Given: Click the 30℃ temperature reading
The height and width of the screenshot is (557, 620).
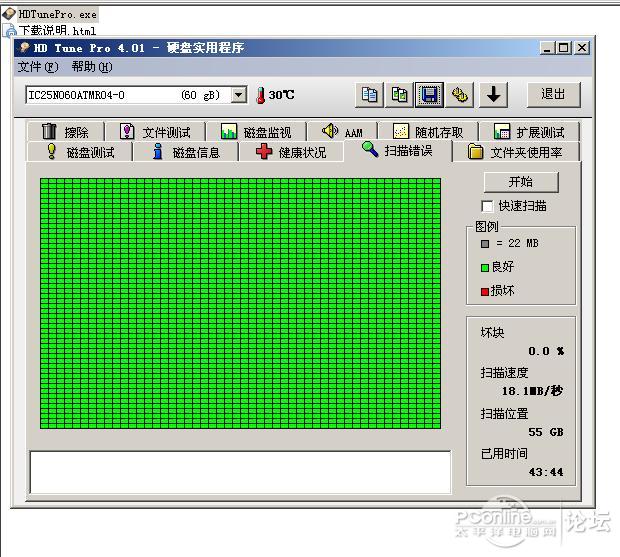Looking at the screenshot, I should [x=282, y=95].
